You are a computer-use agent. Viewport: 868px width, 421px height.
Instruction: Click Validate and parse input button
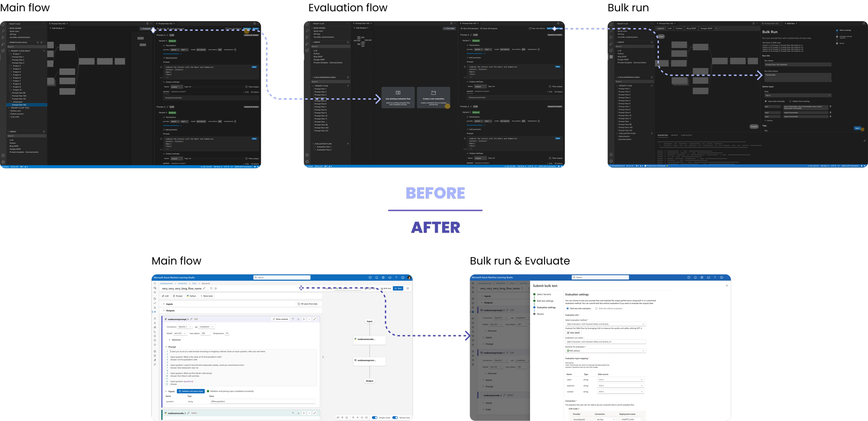(x=191, y=391)
